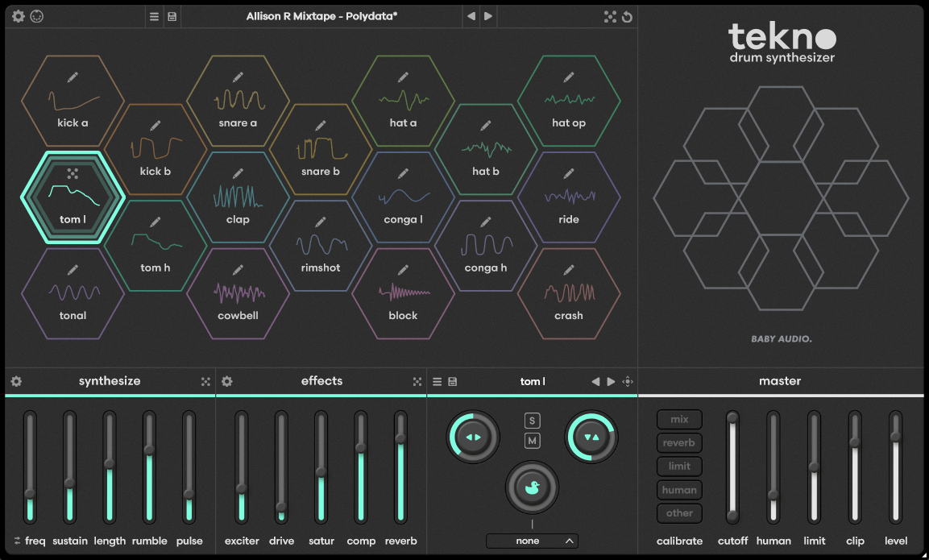
Task: Click the face icon beside the settings gear
Action: click(x=36, y=16)
